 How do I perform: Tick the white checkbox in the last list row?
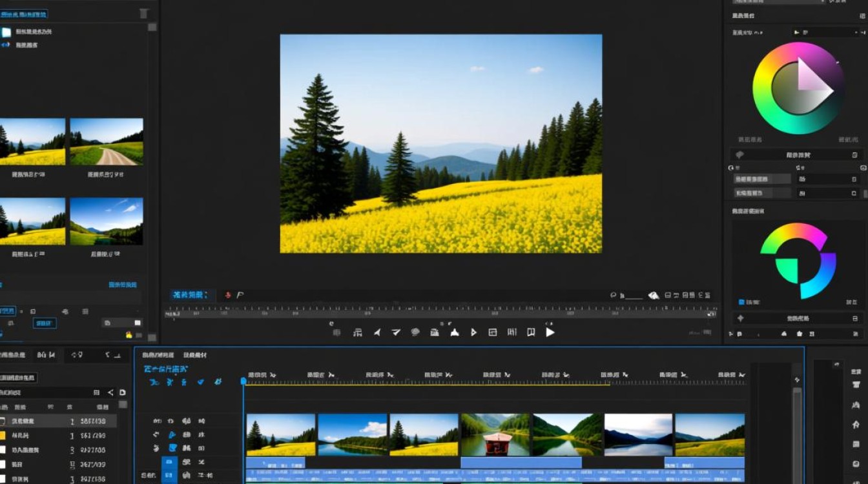[3, 478]
